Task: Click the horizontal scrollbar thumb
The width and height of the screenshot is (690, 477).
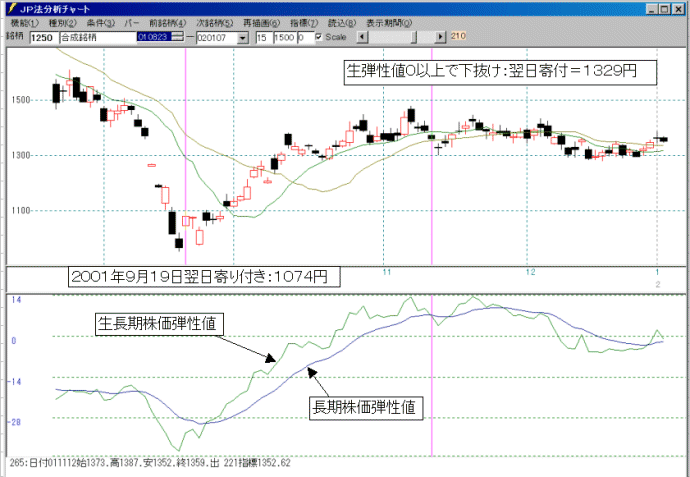Action: pyautogui.click(x=414, y=37)
